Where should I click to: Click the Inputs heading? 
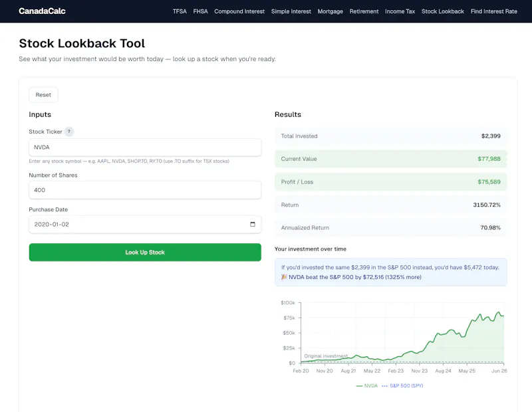pyautogui.click(x=40, y=114)
